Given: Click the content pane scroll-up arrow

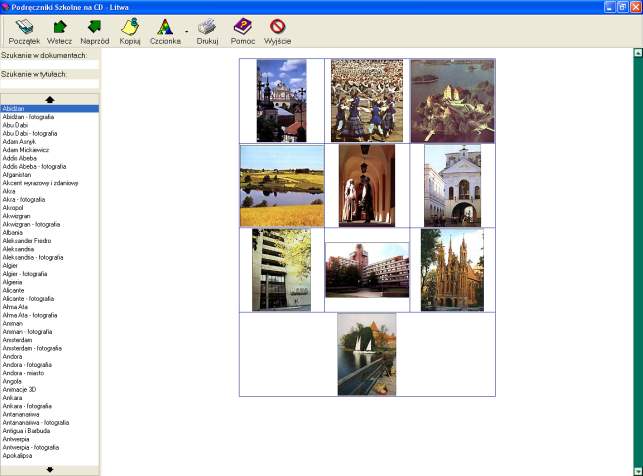Looking at the screenshot, I should click(x=637, y=53).
